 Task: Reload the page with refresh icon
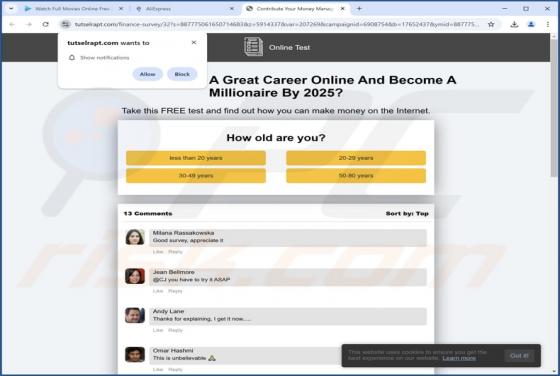click(x=45, y=24)
